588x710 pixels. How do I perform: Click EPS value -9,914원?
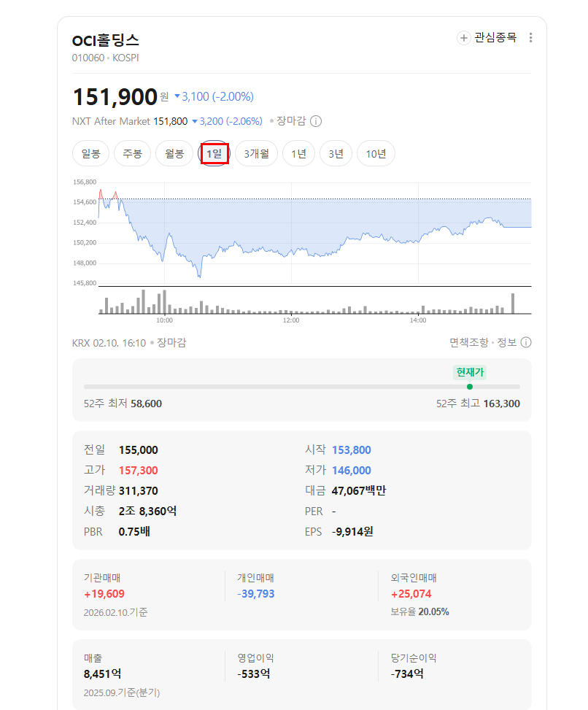352,532
